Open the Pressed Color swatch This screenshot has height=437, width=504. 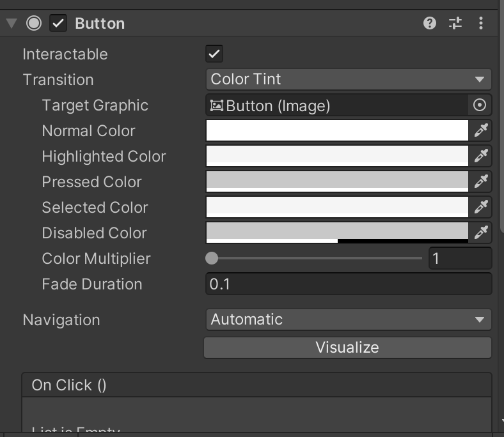(337, 182)
